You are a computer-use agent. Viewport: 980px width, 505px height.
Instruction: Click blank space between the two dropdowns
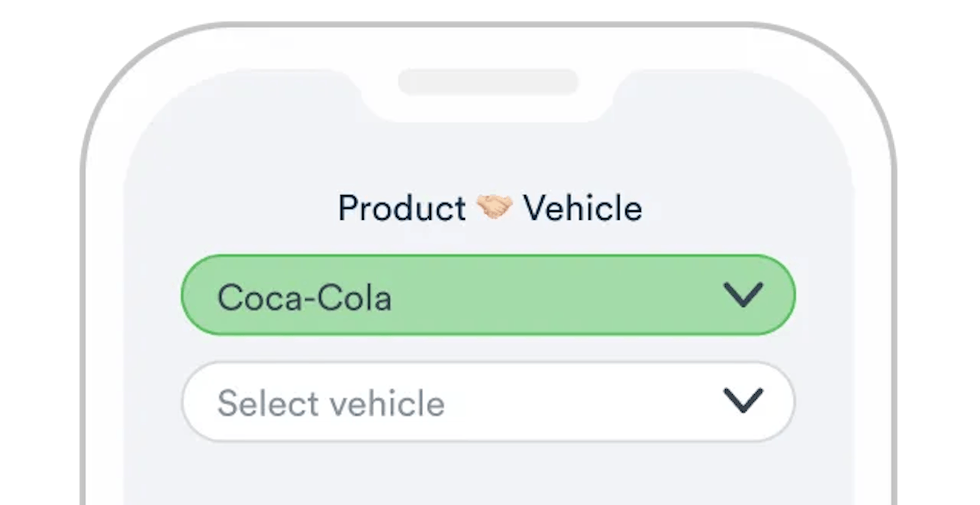click(488, 348)
